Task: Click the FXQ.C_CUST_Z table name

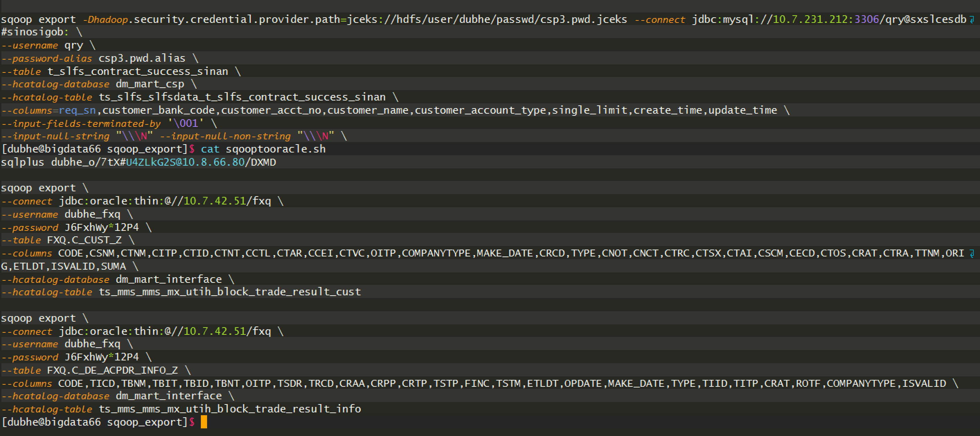Action: tap(84, 240)
